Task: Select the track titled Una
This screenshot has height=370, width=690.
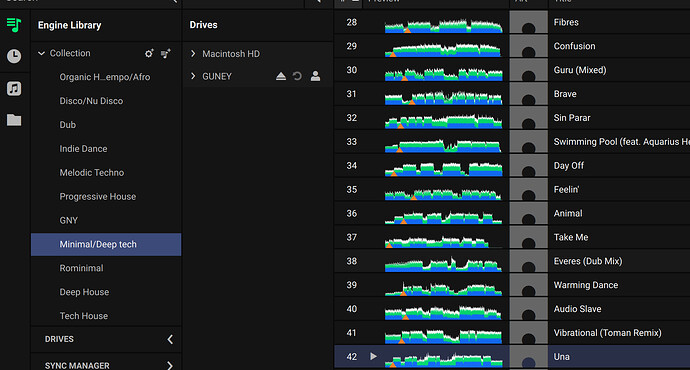Action: (562, 357)
